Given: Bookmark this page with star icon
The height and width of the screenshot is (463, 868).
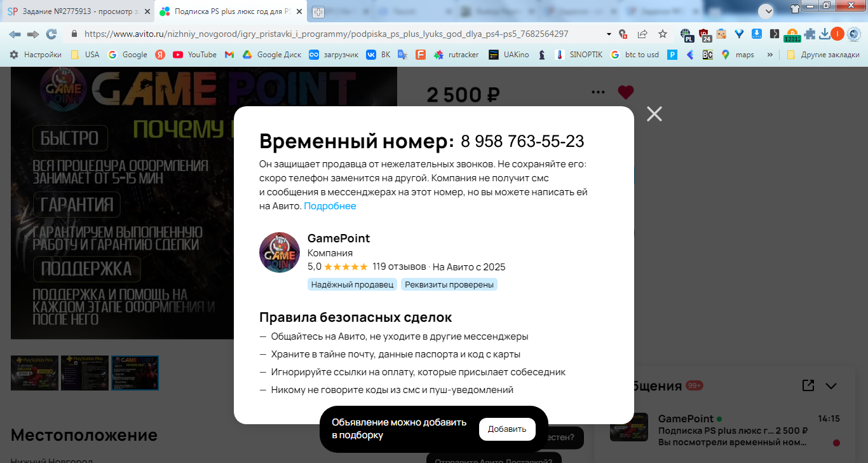Looking at the screenshot, I should [x=663, y=34].
